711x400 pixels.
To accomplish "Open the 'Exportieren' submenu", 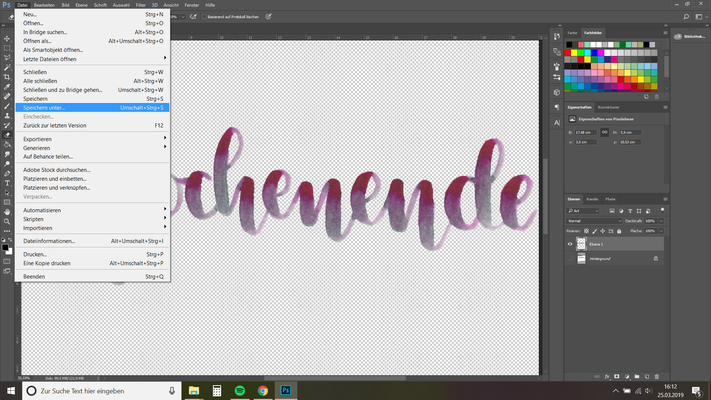I will tap(38, 139).
